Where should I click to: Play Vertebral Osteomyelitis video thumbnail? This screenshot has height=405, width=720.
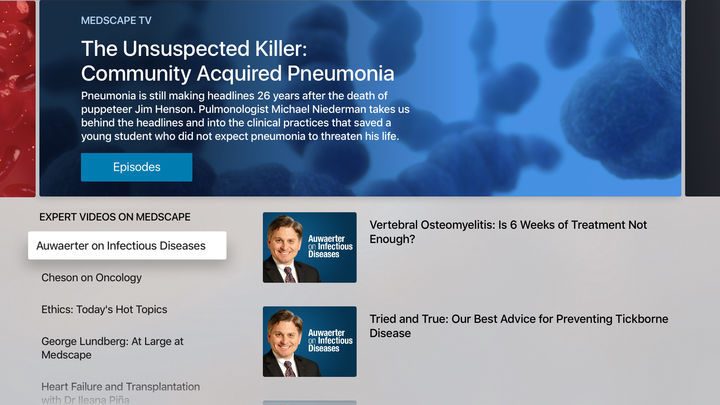[x=309, y=247]
